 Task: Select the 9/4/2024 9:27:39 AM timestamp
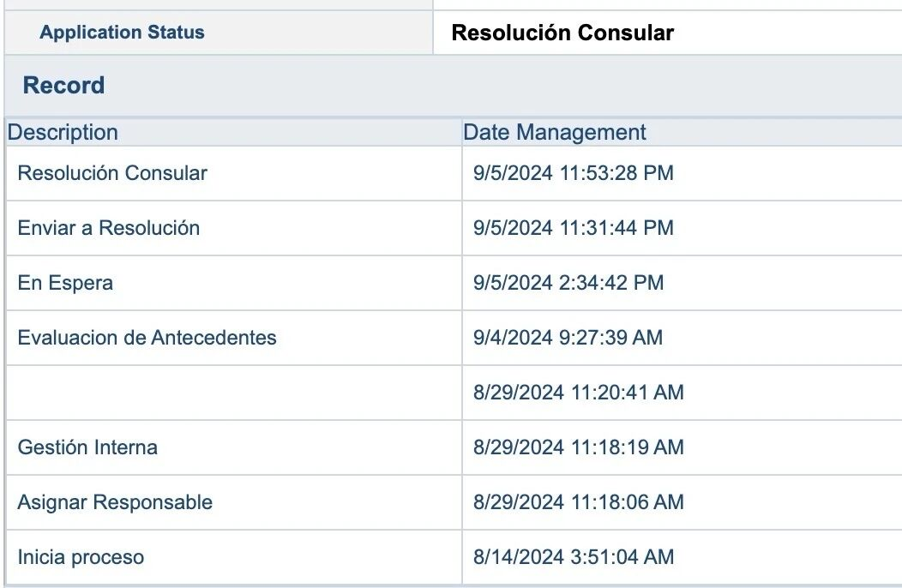tap(568, 338)
